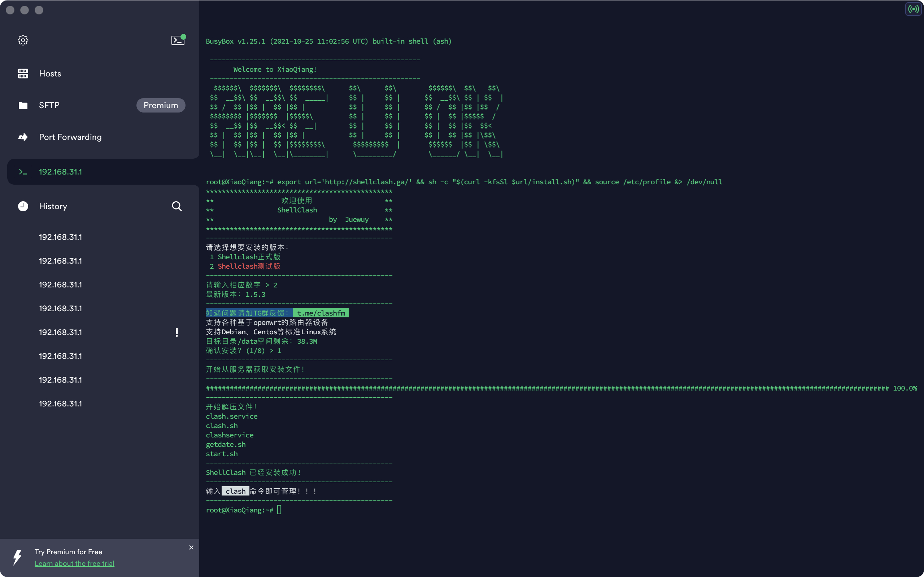Click the Port Forwarding arrow icon
924x577 pixels.
23,137
